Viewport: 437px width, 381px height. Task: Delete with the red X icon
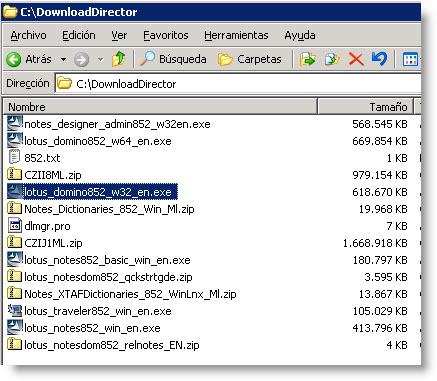tap(356, 60)
